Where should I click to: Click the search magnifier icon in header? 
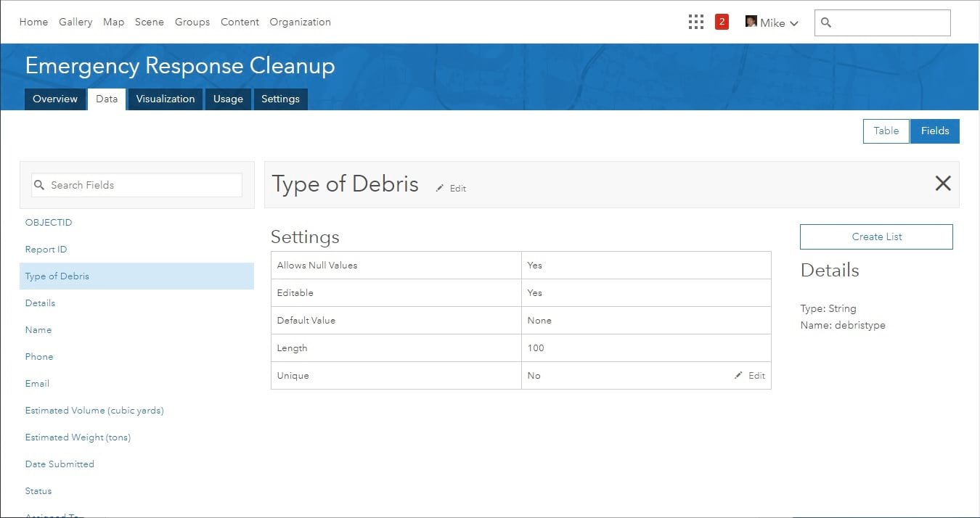tap(826, 22)
